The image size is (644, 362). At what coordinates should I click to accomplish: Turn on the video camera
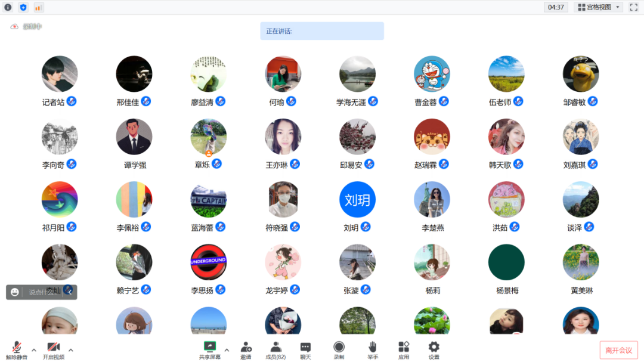(53, 347)
